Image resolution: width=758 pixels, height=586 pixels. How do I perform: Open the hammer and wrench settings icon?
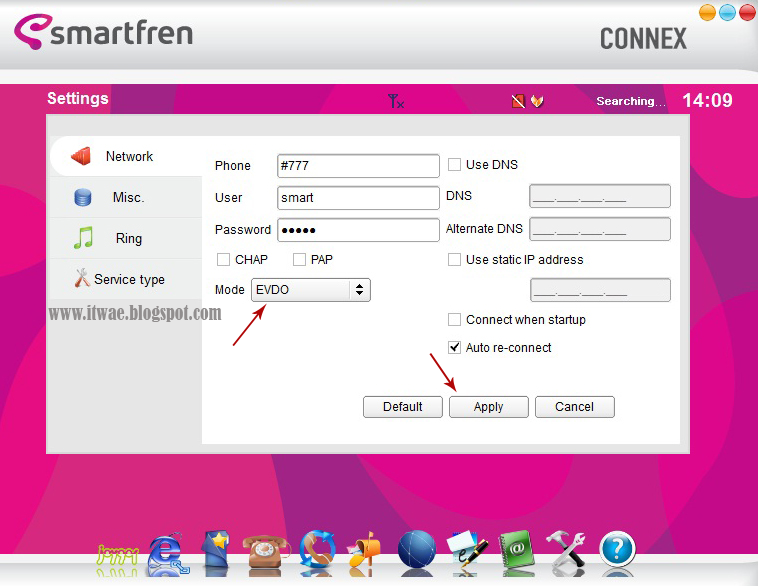[566, 549]
